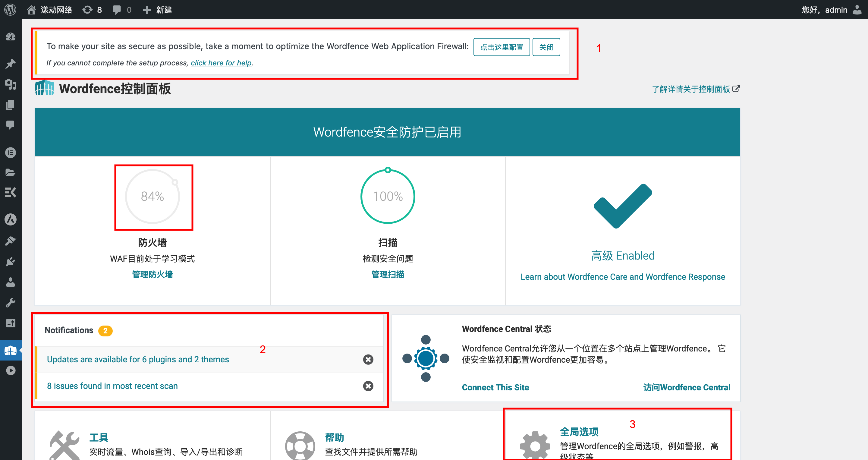Open 访问Wordfence Central link
This screenshot has height=460, width=868.
tap(686, 387)
